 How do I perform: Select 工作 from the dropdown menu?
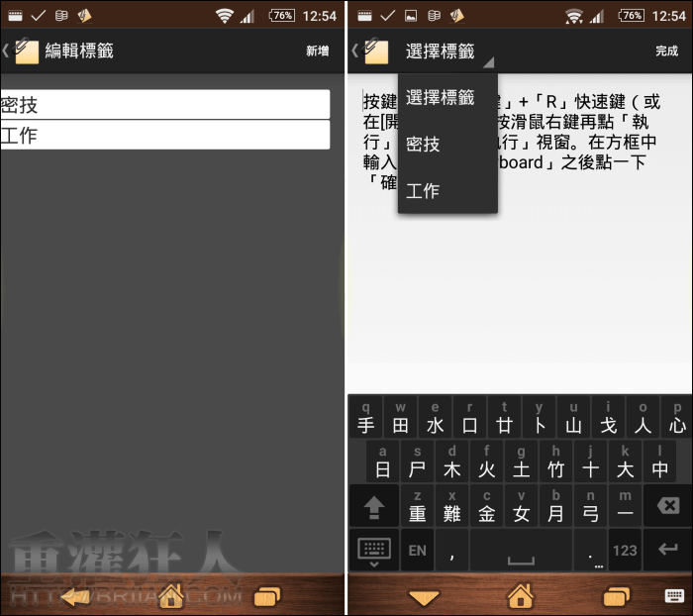pyautogui.click(x=424, y=190)
